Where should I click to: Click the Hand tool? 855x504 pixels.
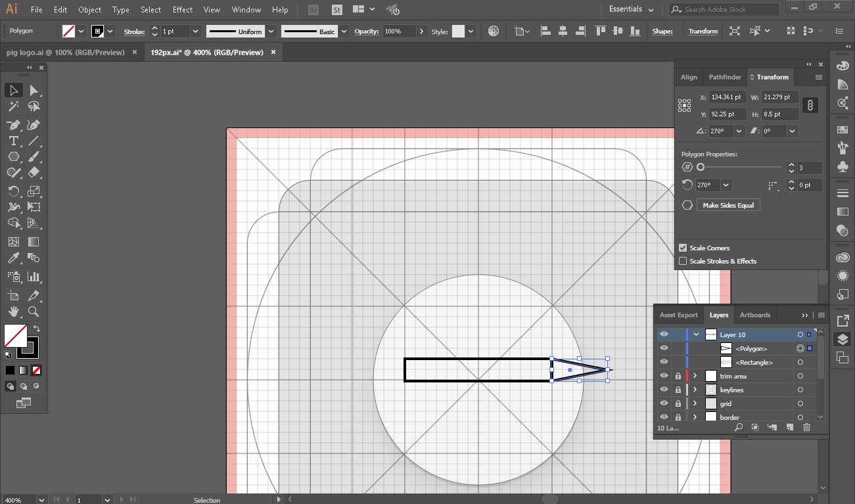[x=13, y=311]
